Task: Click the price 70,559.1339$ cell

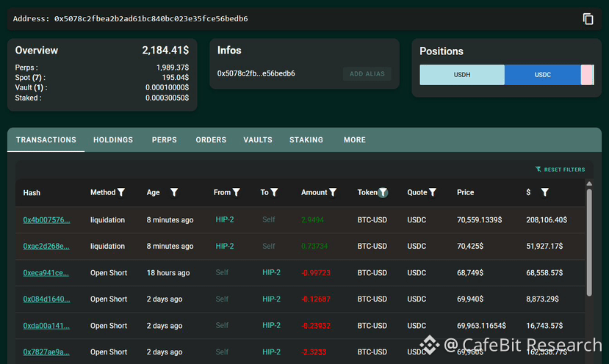Action: click(x=479, y=220)
